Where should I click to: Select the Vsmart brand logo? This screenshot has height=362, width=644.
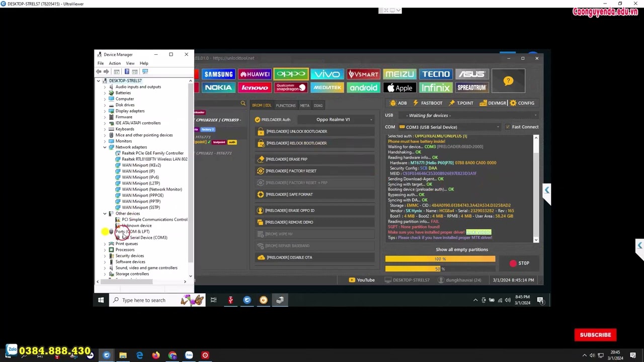pos(363,74)
